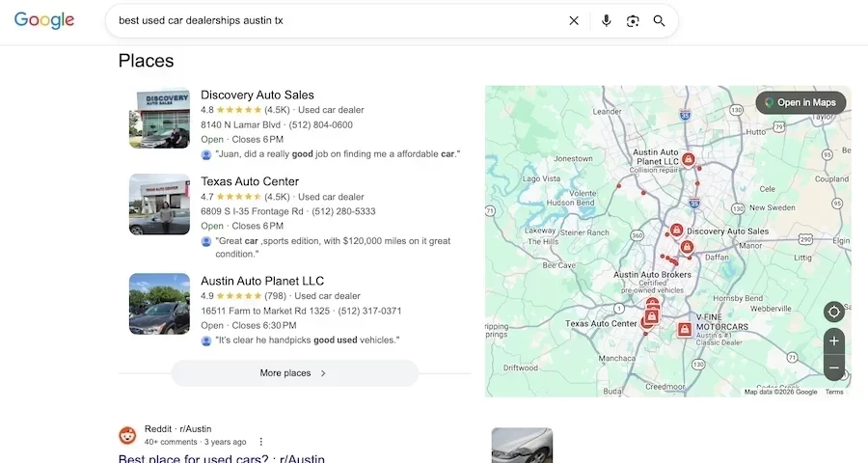Open thumbnail beside the Reddit result
Screen dimensions: 868x463
522,446
